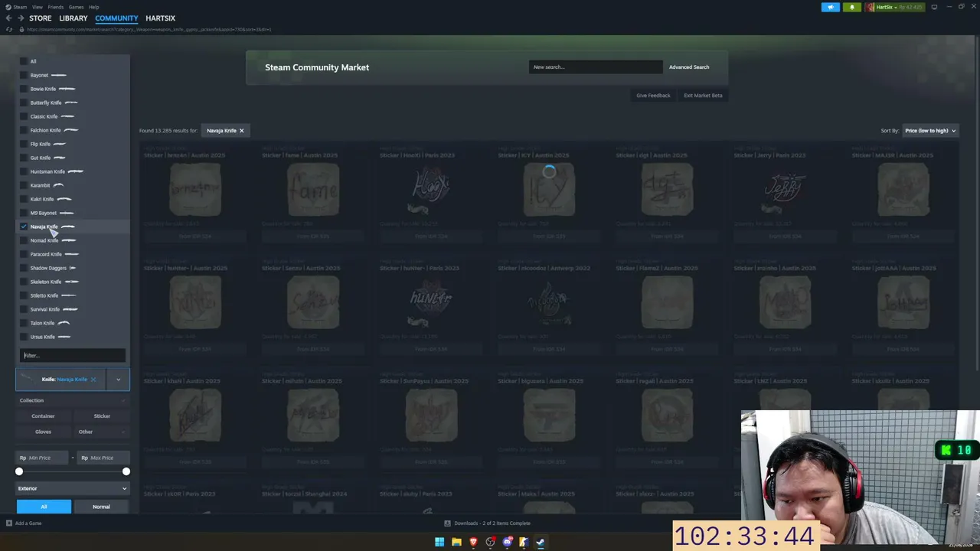Click the Max Price input field

click(x=103, y=458)
